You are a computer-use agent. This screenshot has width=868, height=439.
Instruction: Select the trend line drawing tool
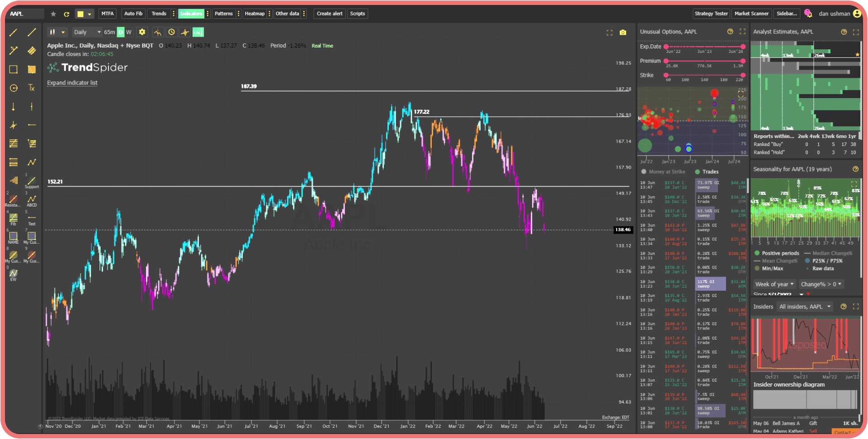point(14,33)
